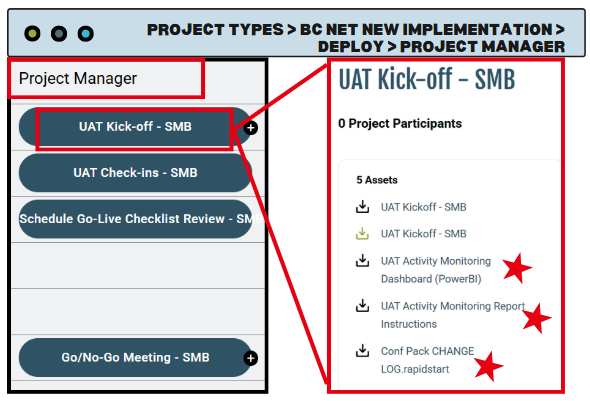The image size is (590, 401).
Task: Click the download icon for first UAT Kickoff - SMB
Action: click(x=362, y=207)
